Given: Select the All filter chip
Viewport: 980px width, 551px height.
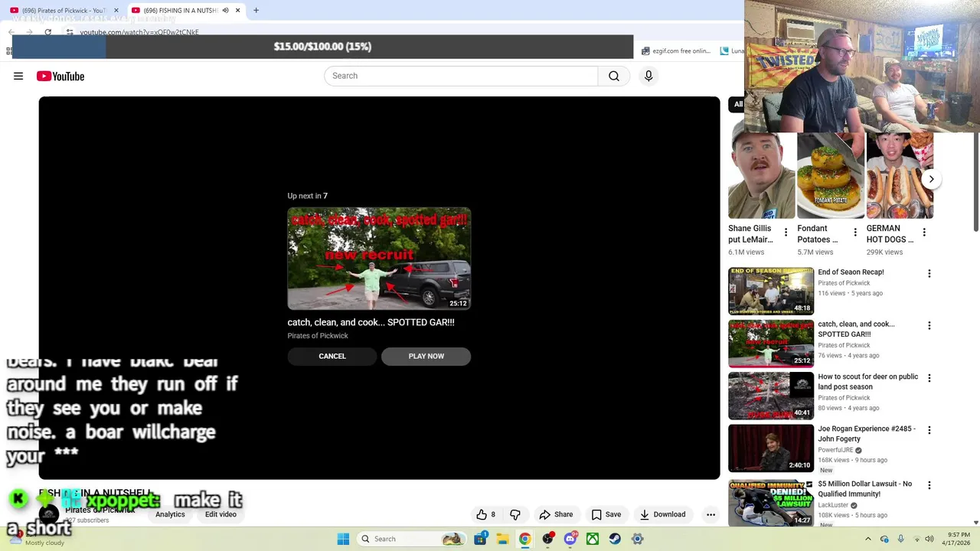Looking at the screenshot, I should pyautogui.click(x=738, y=104).
